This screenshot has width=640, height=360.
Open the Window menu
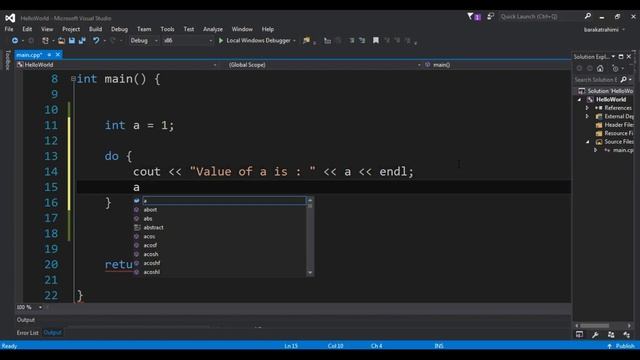point(242,29)
